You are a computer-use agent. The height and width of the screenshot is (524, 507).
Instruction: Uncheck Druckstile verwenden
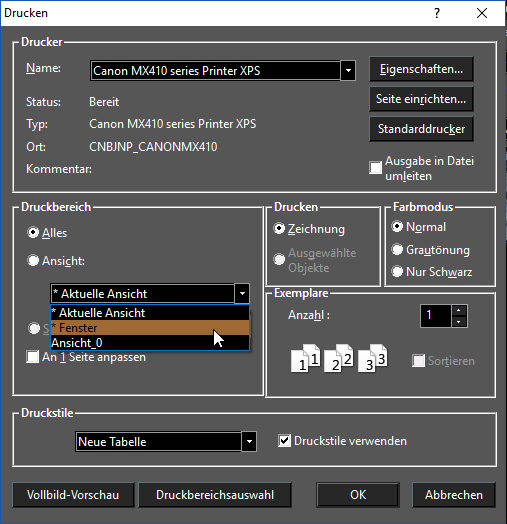(284, 440)
